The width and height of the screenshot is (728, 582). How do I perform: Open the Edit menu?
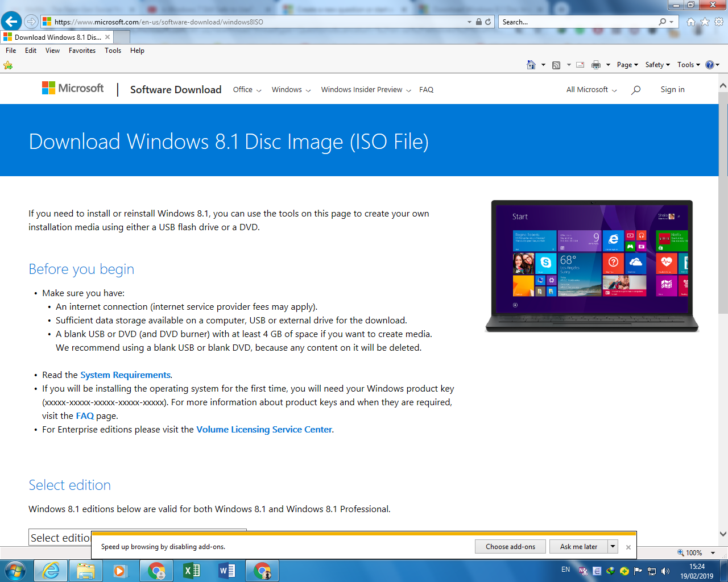31,51
